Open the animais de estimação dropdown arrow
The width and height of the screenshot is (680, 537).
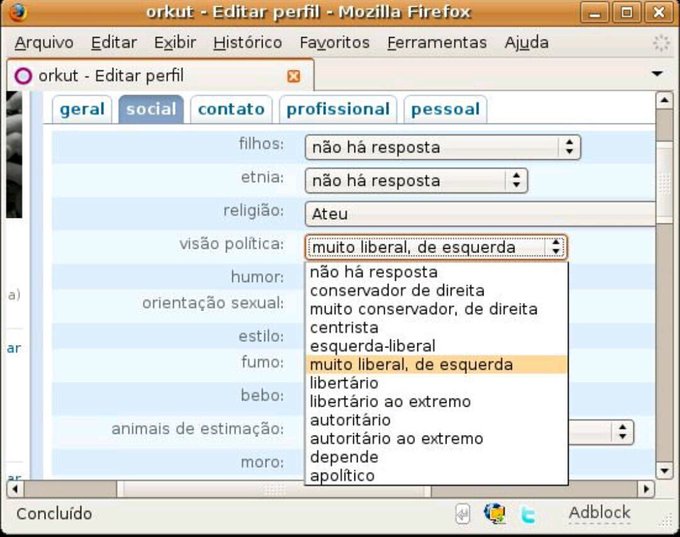tap(622, 432)
